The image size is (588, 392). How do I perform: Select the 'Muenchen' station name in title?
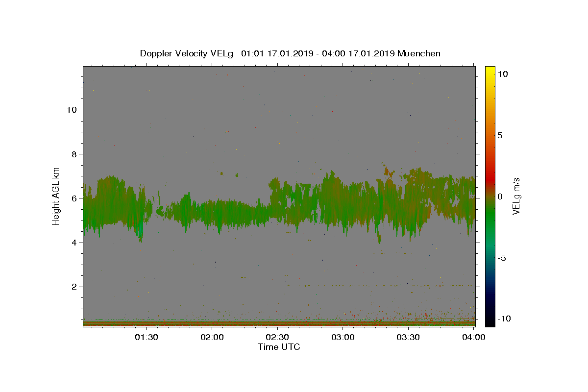[419, 53]
